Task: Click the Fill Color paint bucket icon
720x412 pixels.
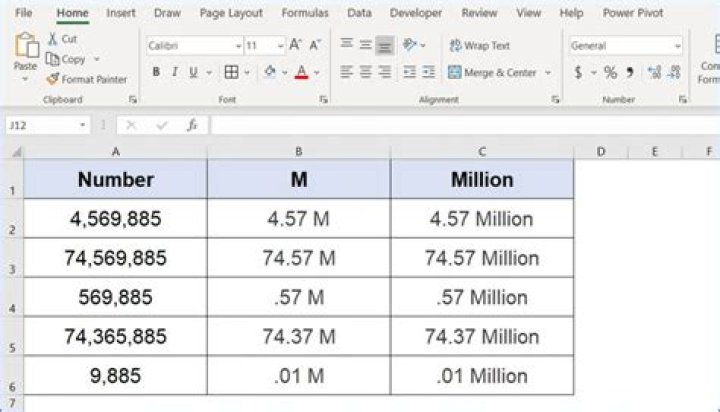Action: click(x=270, y=72)
